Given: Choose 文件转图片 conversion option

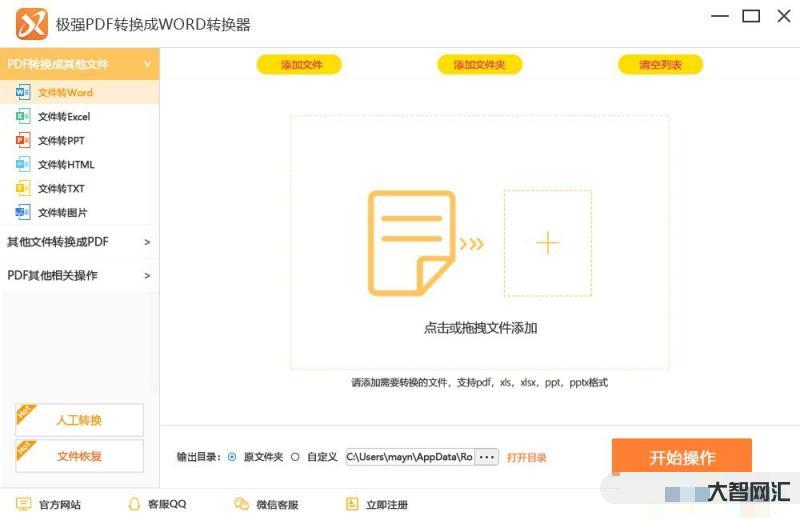Looking at the screenshot, I should point(80,212).
